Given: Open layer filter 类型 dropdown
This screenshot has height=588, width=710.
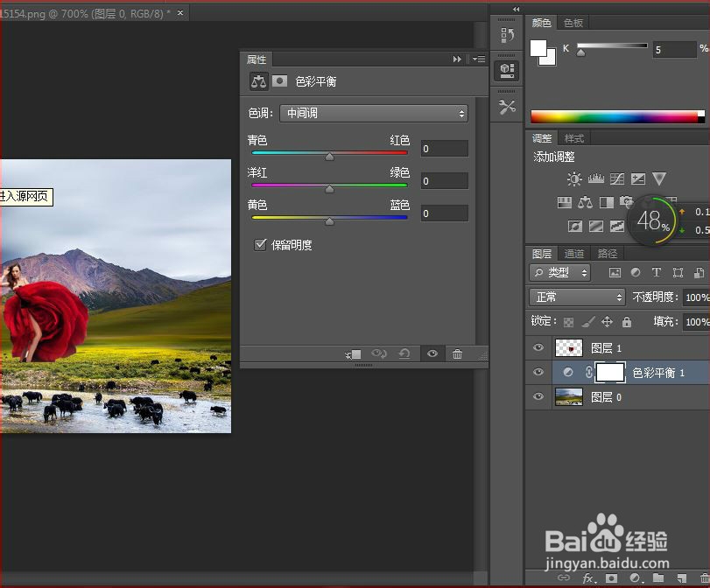Looking at the screenshot, I should pyautogui.click(x=560, y=272).
